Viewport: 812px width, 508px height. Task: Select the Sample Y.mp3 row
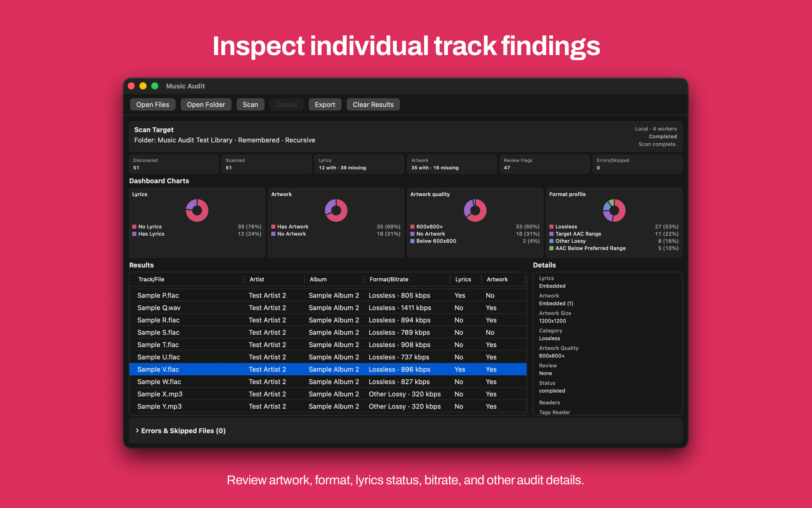[x=328, y=406]
